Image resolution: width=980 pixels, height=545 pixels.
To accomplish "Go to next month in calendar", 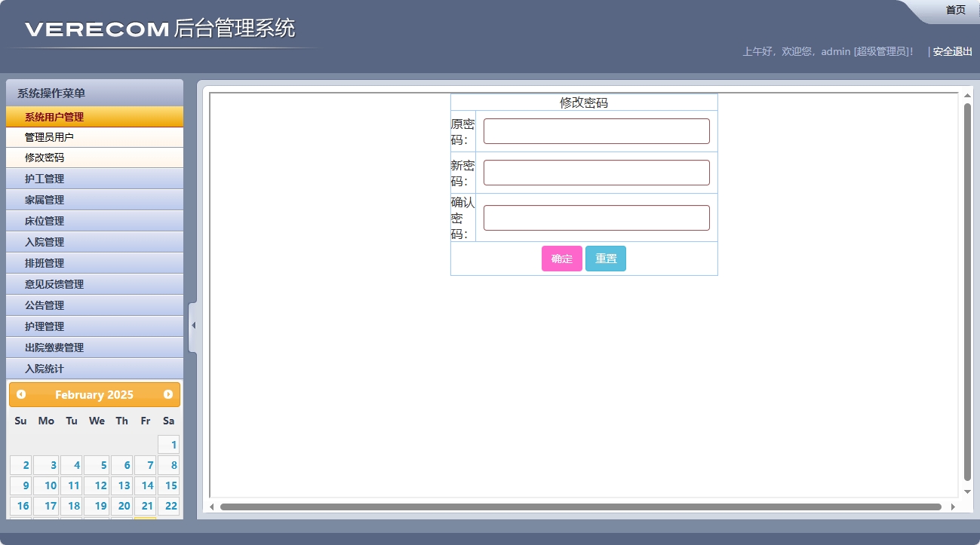I will 168,394.
